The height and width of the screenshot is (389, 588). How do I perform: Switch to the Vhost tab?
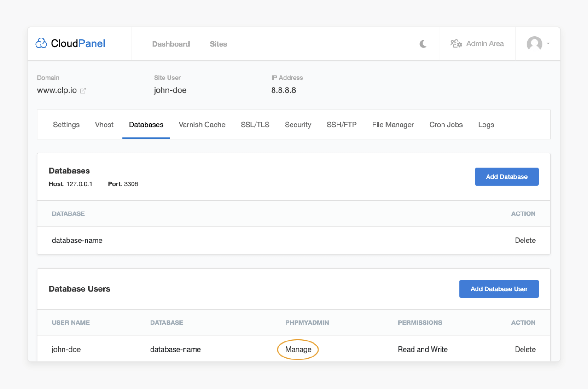click(x=104, y=125)
